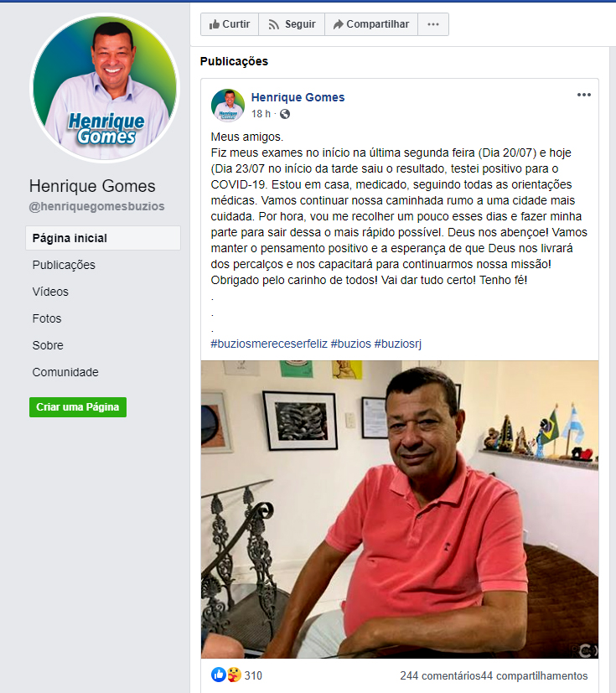
Task: Click the public globe privacy icon
Action: (285, 114)
